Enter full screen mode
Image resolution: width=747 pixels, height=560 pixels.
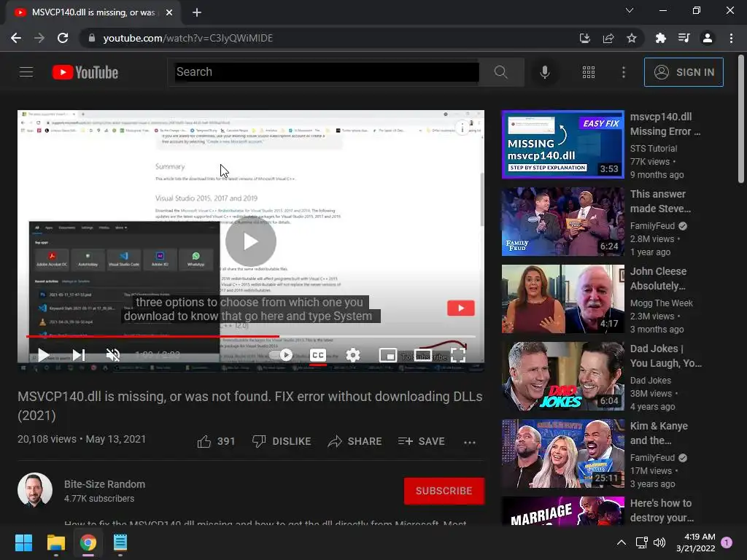click(458, 355)
